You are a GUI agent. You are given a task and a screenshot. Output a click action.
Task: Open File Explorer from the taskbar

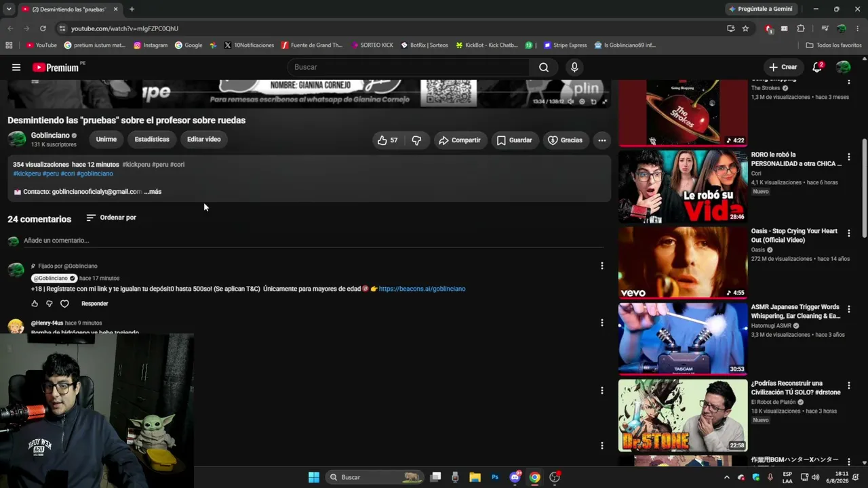pos(475,477)
